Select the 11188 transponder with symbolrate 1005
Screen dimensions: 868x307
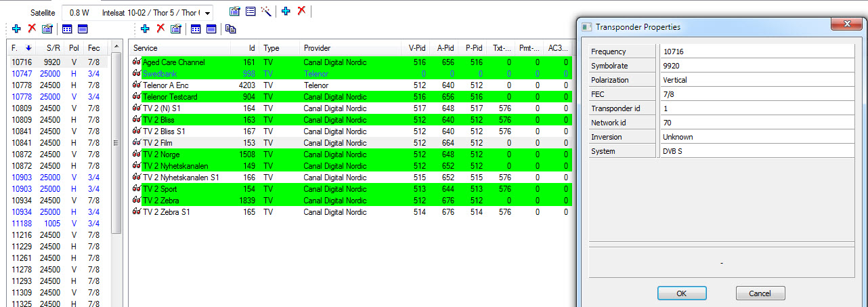58,224
